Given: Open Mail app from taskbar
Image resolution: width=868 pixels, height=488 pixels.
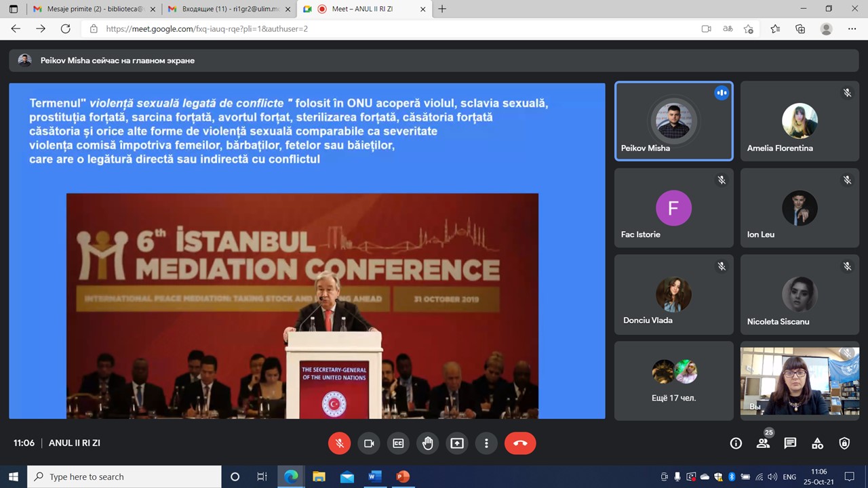Looking at the screenshot, I should (x=347, y=476).
